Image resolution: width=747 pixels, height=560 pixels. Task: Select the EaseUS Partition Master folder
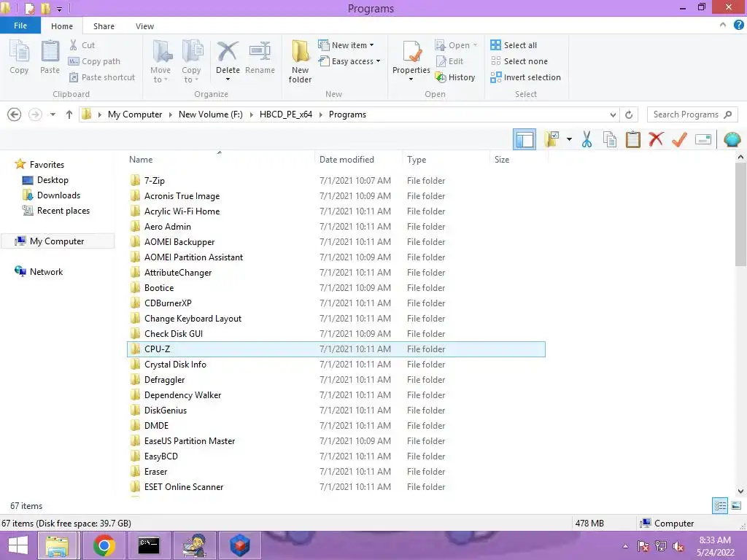[x=336, y=441]
